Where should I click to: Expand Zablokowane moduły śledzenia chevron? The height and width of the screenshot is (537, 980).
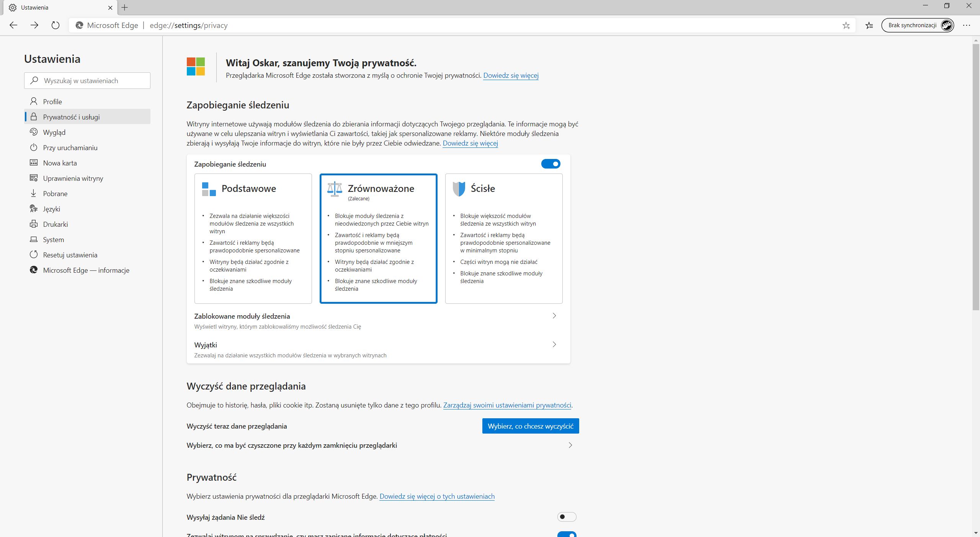point(554,316)
